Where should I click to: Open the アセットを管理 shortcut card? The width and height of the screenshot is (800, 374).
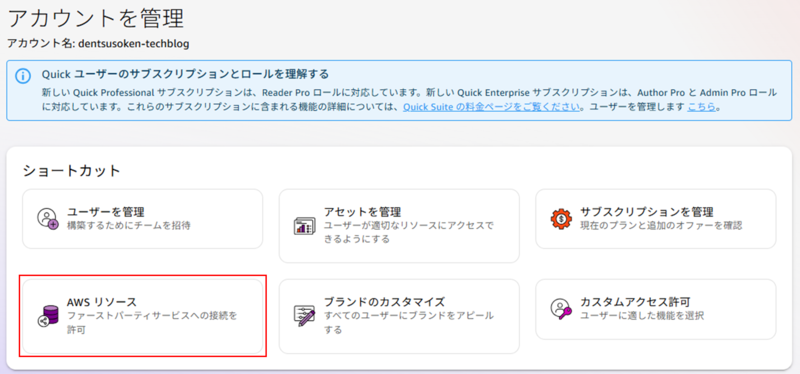(399, 226)
